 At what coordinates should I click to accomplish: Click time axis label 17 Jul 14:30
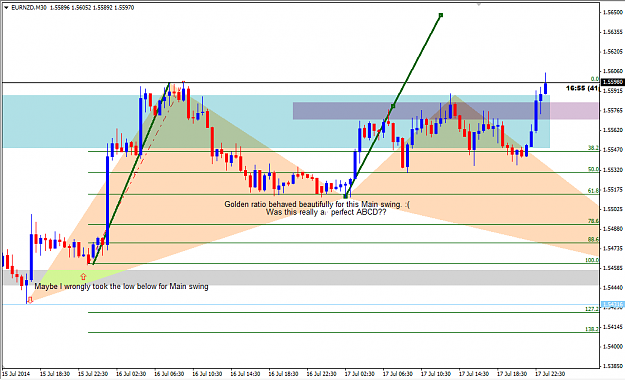pos(474,374)
